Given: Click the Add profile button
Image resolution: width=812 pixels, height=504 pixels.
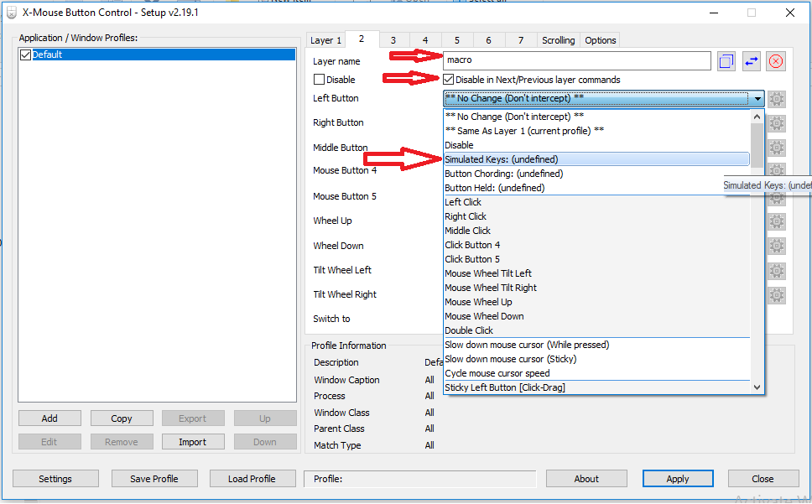Looking at the screenshot, I should (x=49, y=418).
